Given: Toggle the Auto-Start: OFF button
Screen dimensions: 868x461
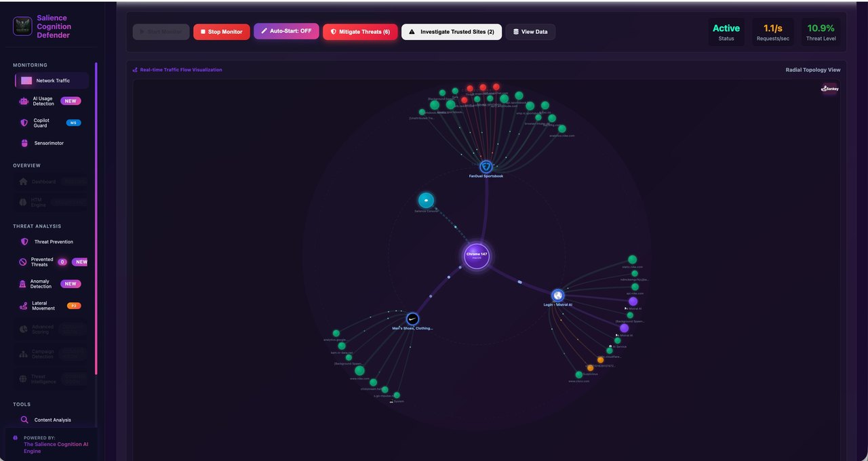Looking at the screenshot, I should pyautogui.click(x=286, y=31).
